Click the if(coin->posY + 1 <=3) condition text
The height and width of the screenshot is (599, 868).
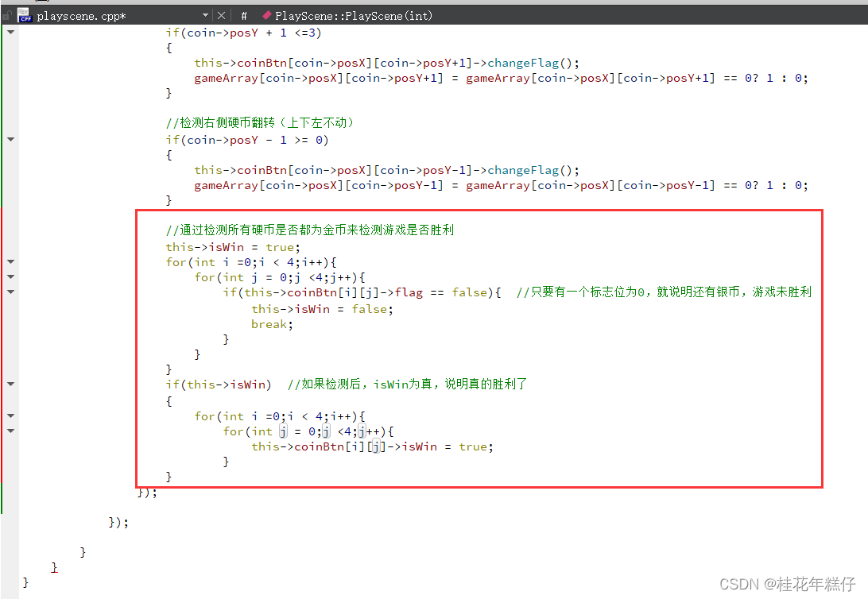[243, 33]
